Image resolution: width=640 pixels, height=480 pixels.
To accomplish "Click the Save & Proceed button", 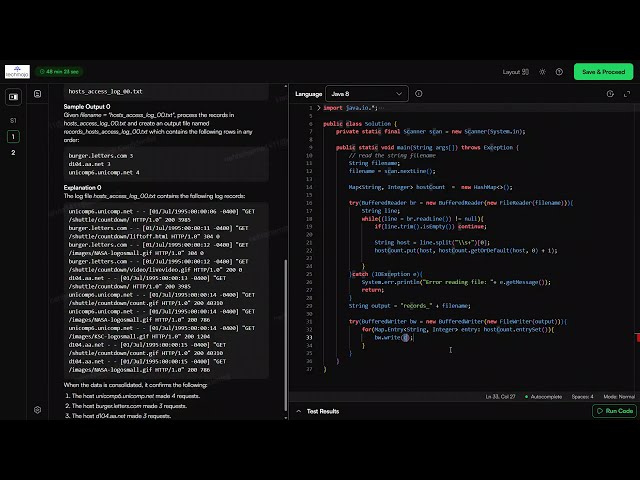I will coord(603,72).
